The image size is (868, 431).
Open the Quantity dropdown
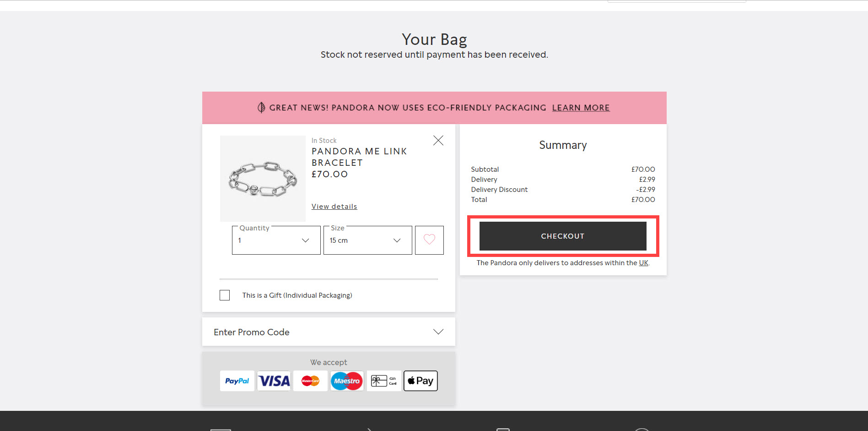click(x=276, y=240)
